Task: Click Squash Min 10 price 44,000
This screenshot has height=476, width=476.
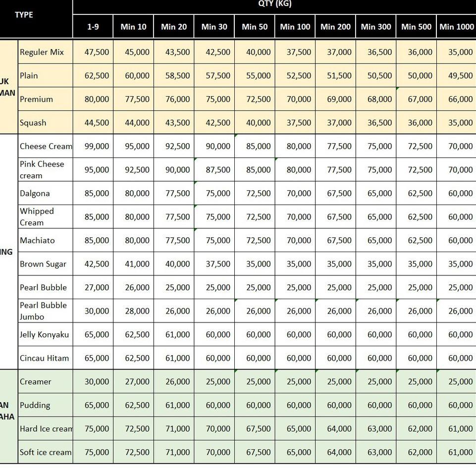Action: point(133,122)
